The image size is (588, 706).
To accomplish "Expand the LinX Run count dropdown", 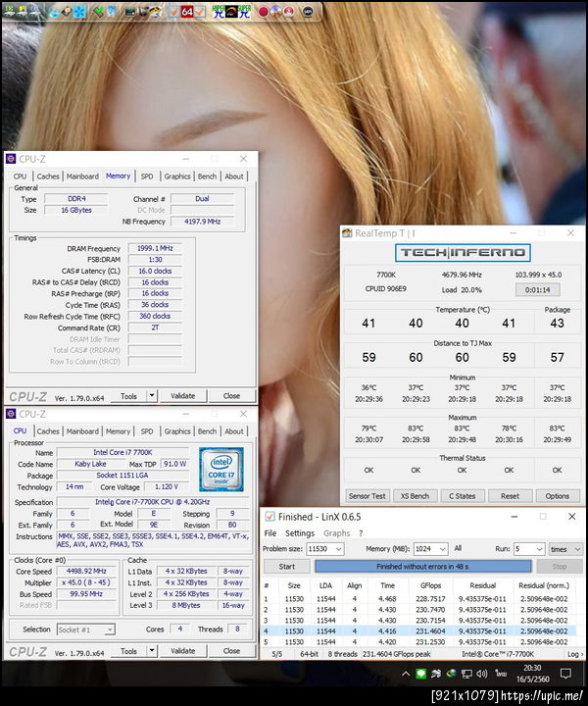I will click(x=540, y=549).
